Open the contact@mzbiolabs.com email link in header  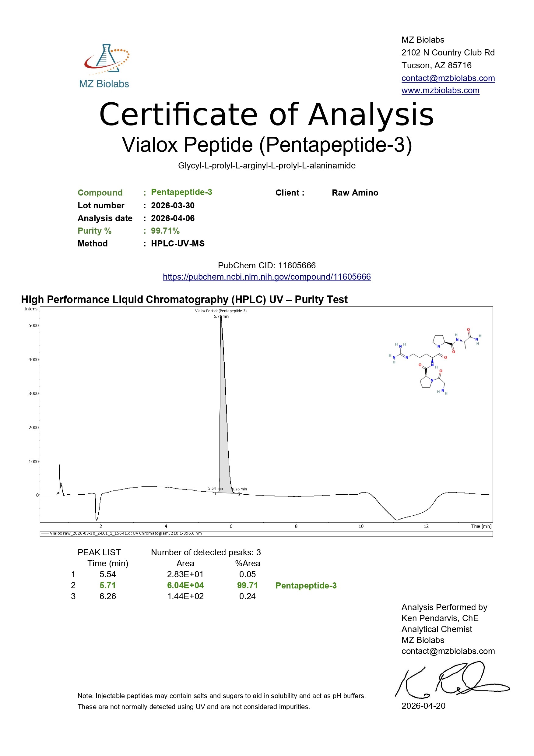(448, 78)
